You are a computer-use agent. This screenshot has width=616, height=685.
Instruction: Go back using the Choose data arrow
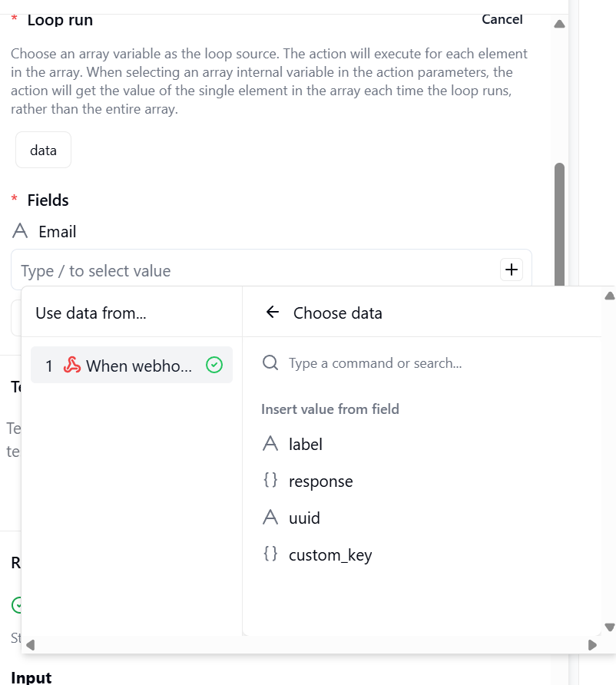click(x=272, y=313)
